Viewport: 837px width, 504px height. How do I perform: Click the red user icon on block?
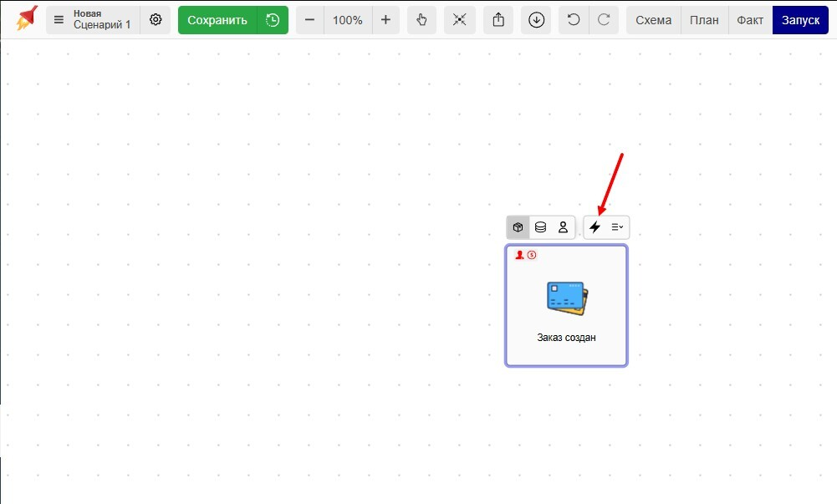519,255
